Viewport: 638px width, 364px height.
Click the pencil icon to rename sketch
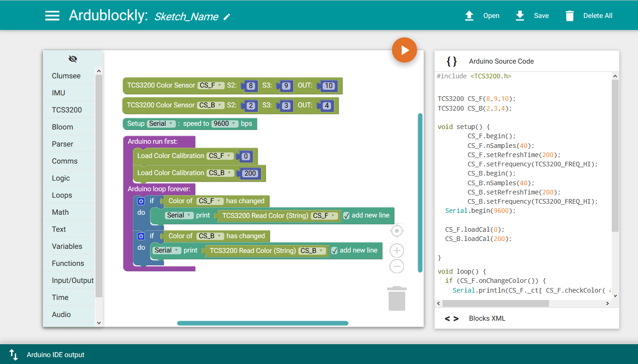(226, 17)
